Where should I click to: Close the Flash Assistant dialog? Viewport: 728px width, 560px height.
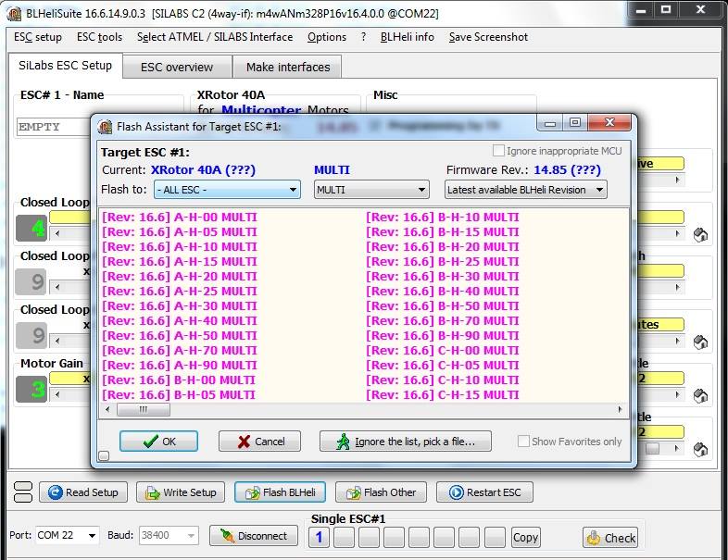(x=609, y=122)
